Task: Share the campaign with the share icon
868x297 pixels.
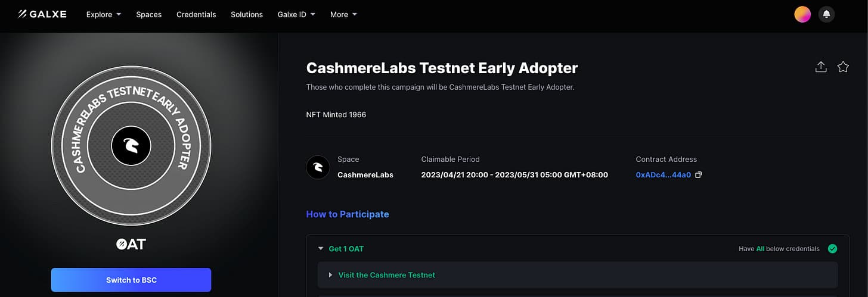Action: pyautogui.click(x=821, y=67)
